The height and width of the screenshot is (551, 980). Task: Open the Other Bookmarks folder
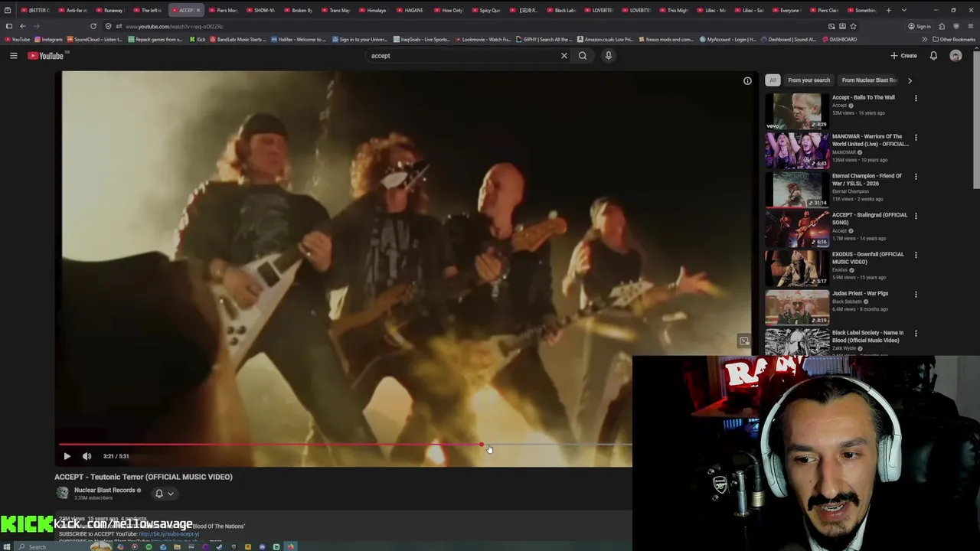point(954,39)
